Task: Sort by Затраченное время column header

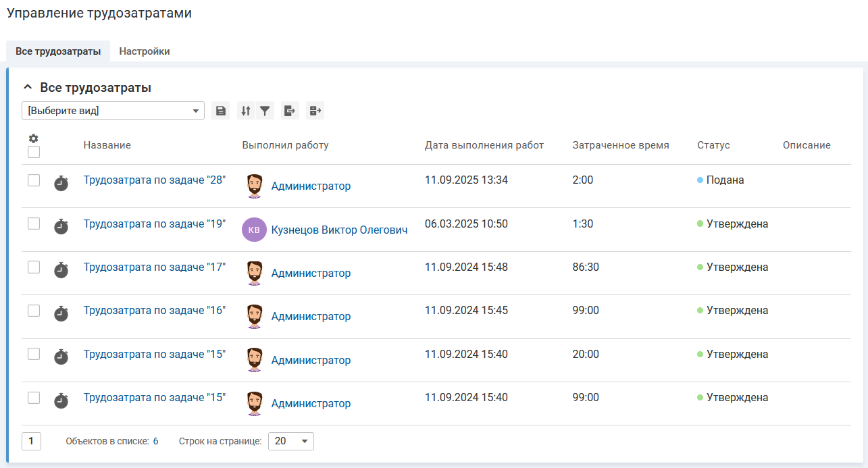Action: (620, 145)
